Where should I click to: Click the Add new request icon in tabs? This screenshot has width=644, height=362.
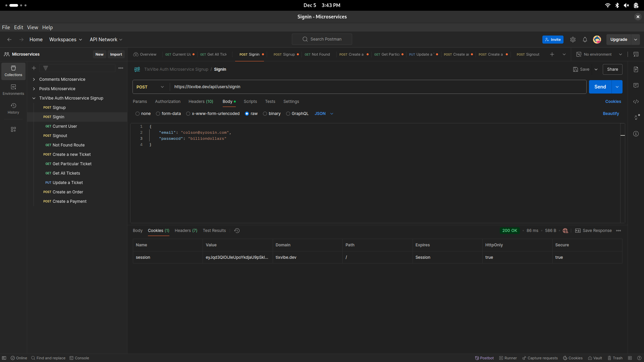click(552, 54)
